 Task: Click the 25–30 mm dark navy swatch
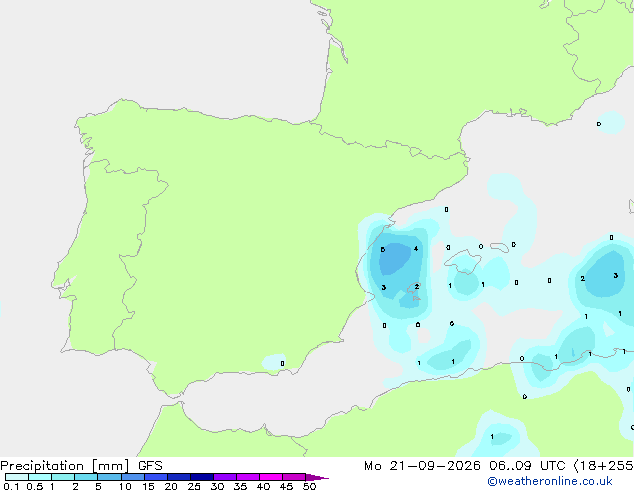202,477
